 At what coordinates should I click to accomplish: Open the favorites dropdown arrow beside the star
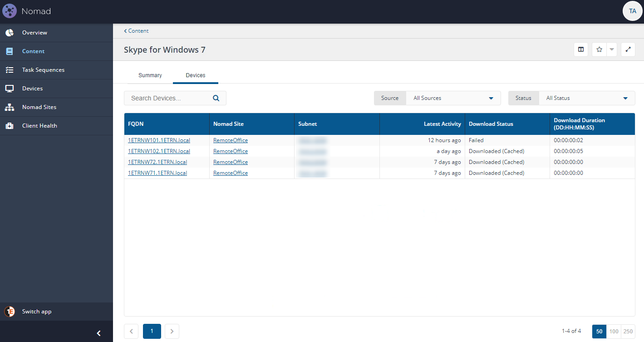(x=612, y=50)
